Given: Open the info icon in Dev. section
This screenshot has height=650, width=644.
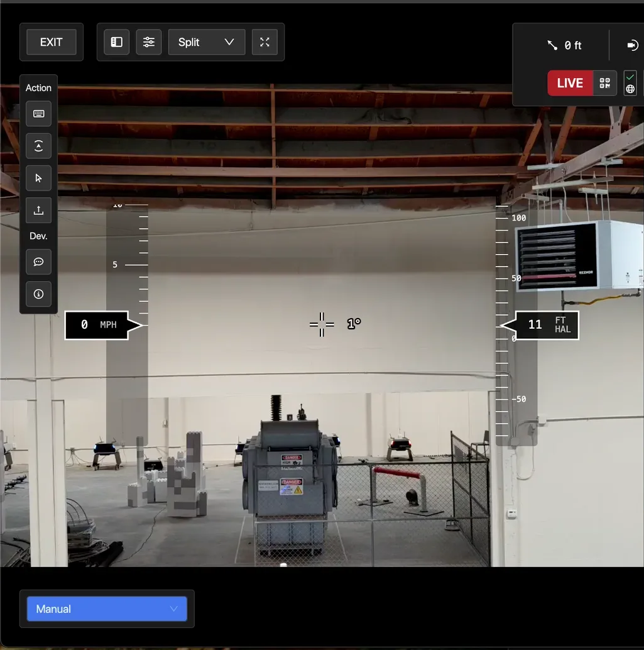Looking at the screenshot, I should (38, 294).
